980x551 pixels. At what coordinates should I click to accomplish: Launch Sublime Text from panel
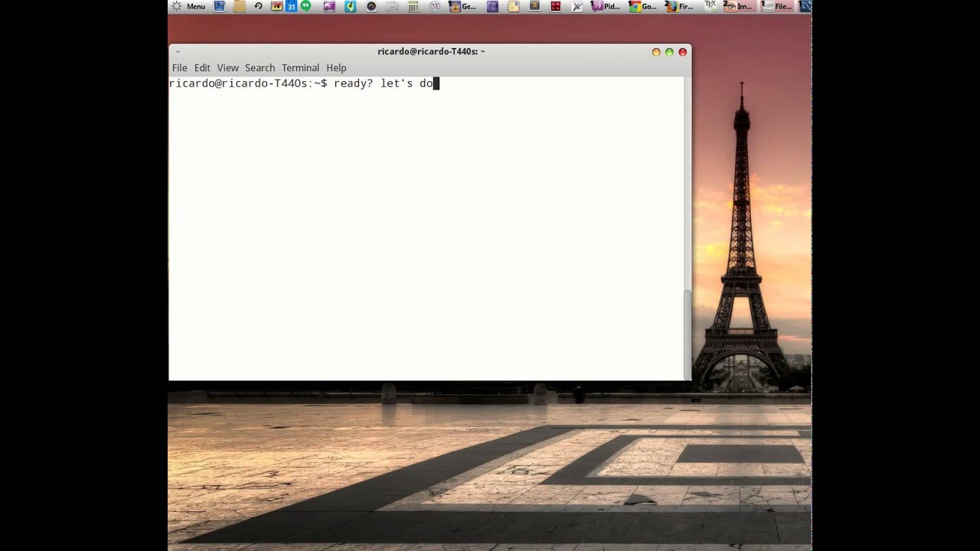534,6
